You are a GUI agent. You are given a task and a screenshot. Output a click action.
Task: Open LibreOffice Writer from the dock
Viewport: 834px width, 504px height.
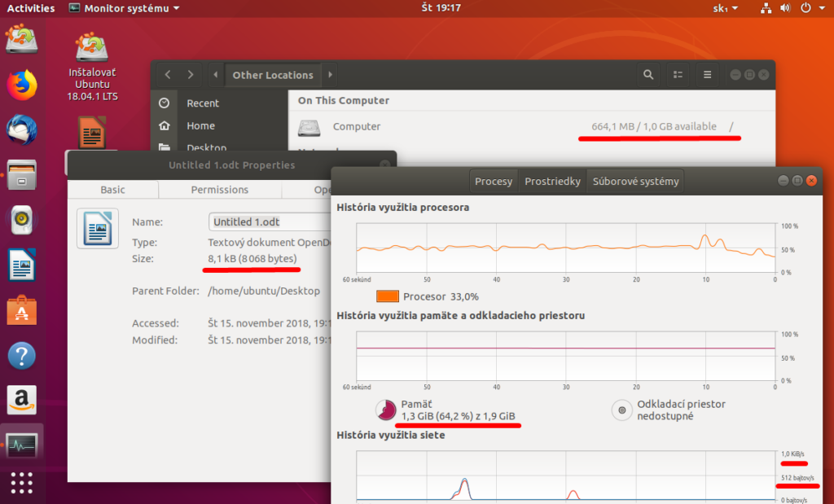click(x=22, y=265)
